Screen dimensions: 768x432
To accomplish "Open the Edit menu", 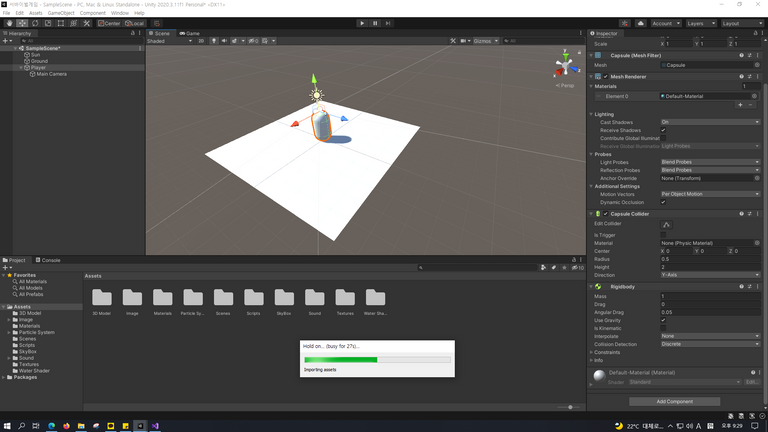I will point(20,13).
